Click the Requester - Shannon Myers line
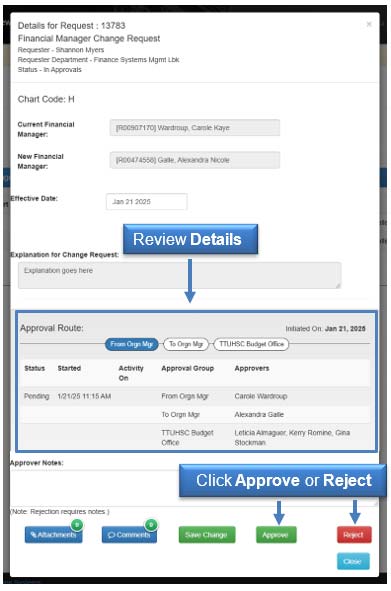Viewport: 391px width, 591px height. tap(61, 50)
